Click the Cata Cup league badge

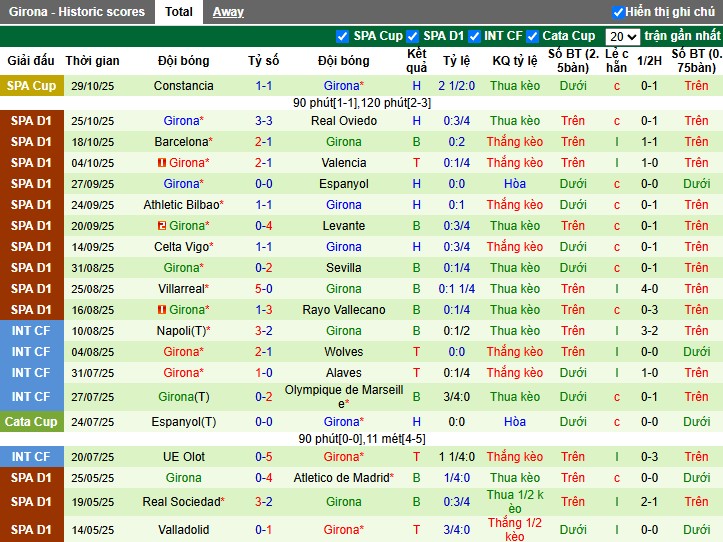[31, 422]
